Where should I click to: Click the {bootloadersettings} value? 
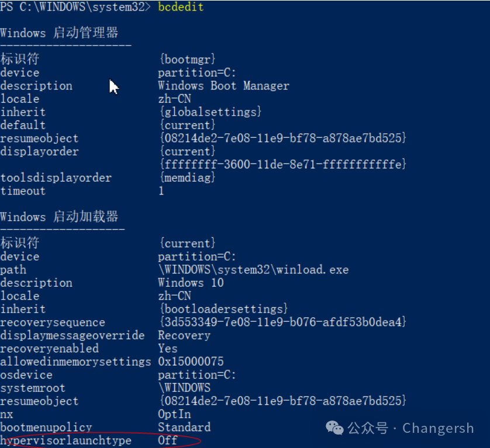223,309
